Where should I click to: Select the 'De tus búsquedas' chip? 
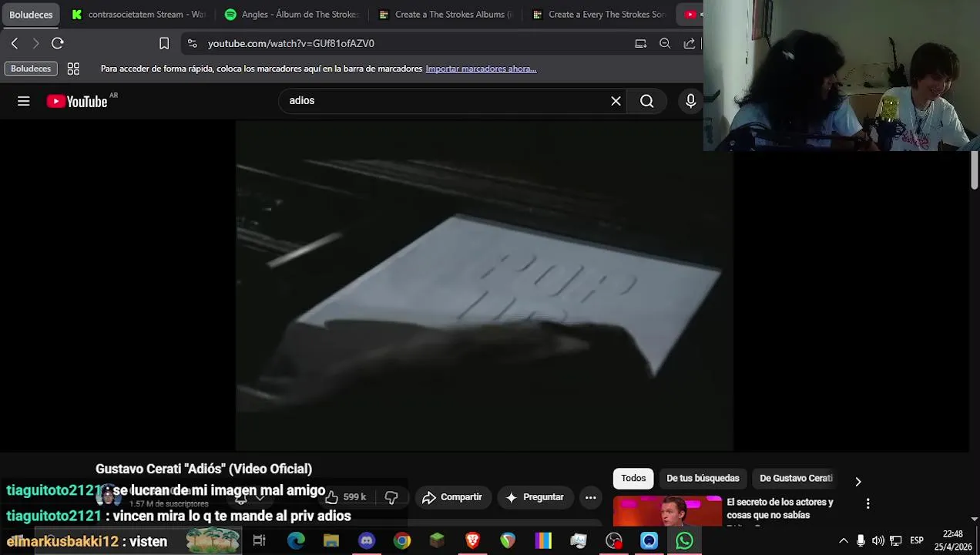703,478
